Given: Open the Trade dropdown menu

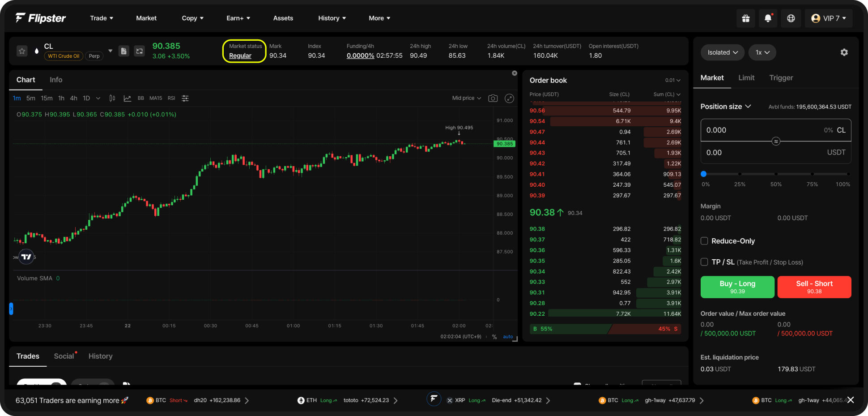Looking at the screenshot, I should point(102,18).
